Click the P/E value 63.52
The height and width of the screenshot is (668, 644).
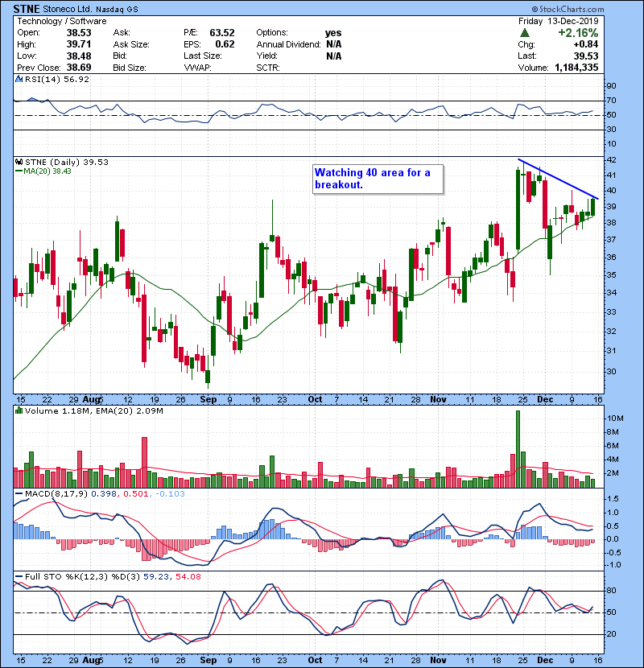point(222,33)
